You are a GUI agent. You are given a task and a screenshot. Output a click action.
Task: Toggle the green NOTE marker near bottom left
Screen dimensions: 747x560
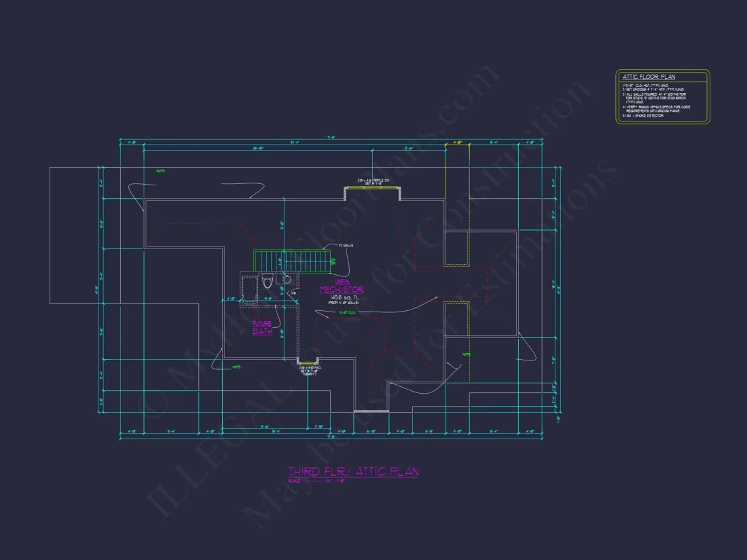pyautogui.click(x=236, y=367)
